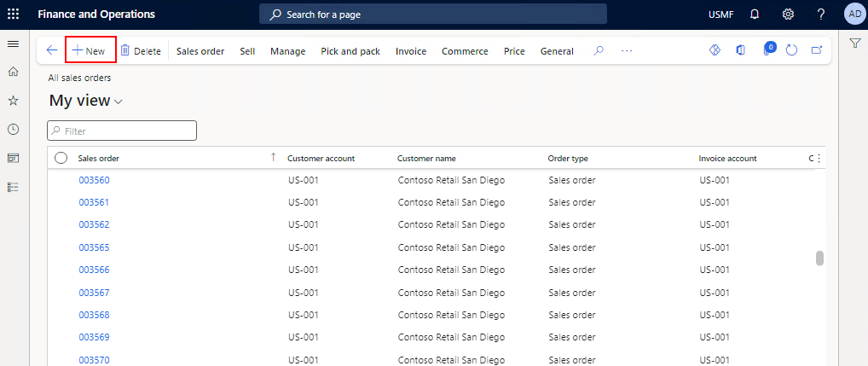
Task: Go to Home in left sidebar
Action: tap(14, 72)
